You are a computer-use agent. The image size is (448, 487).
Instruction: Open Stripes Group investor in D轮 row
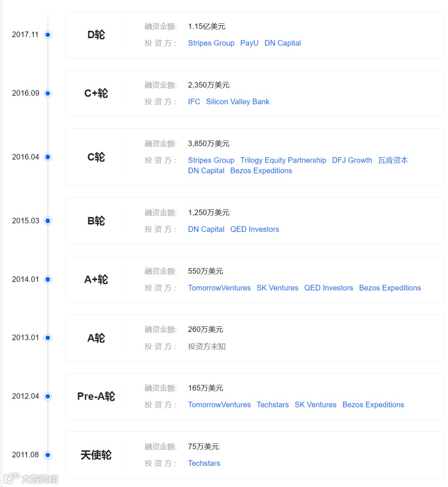(x=211, y=43)
